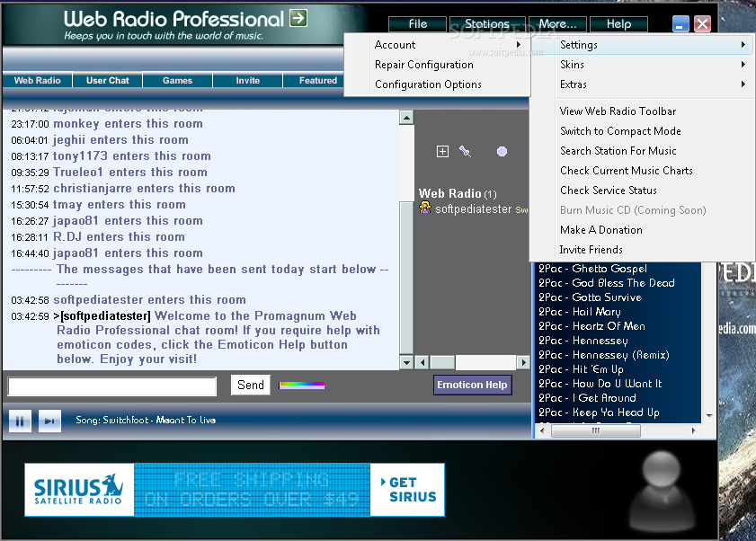Image resolution: width=756 pixels, height=541 pixels.
Task: Select Search Station For Music
Action: [643, 151]
